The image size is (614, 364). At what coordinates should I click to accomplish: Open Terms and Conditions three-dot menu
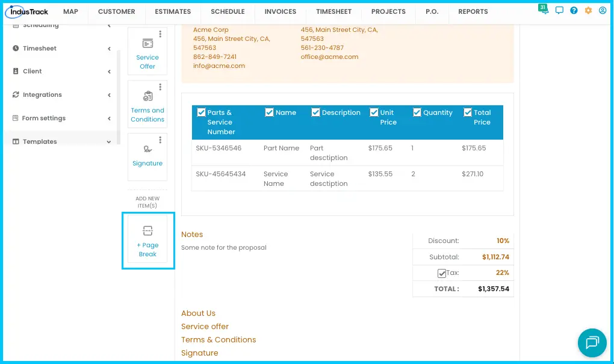pos(160,87)
